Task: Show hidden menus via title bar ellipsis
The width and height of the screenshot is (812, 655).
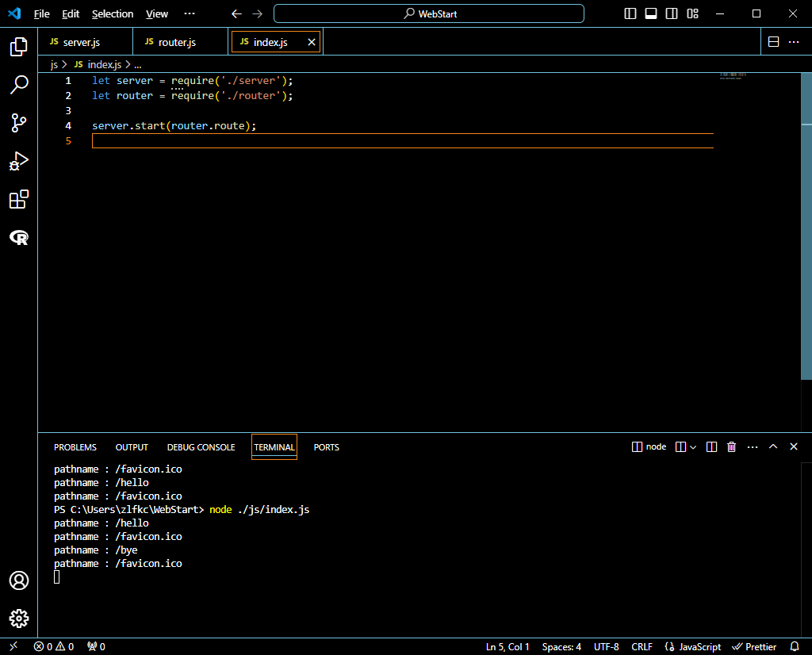Action: point(190,14)
